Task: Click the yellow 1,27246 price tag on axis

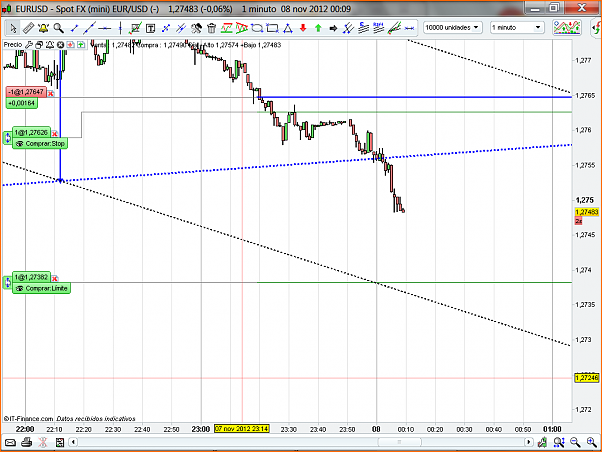Action: pyautogui.click(x=587, y=378)
